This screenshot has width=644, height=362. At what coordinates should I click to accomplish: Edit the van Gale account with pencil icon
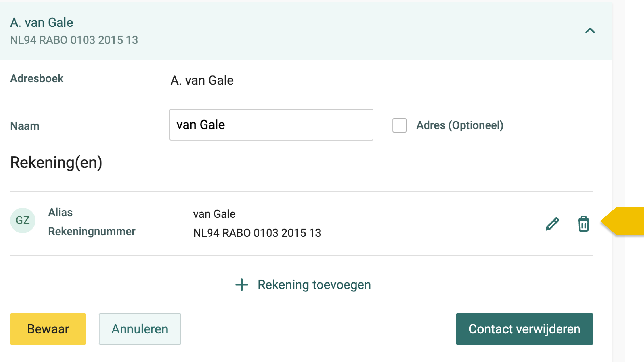click(x=552, y=224)
